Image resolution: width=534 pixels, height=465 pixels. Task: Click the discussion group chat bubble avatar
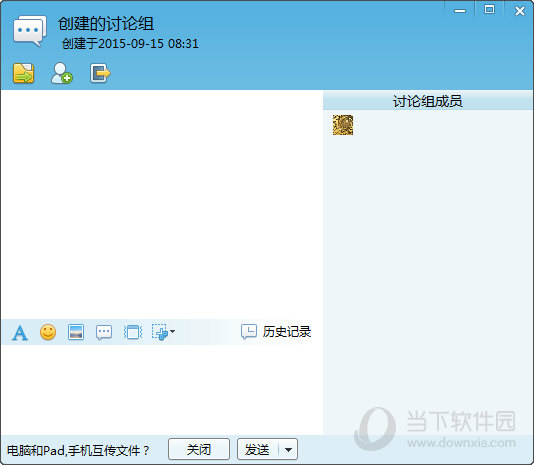pyautogui.click(x=30, y=31)
